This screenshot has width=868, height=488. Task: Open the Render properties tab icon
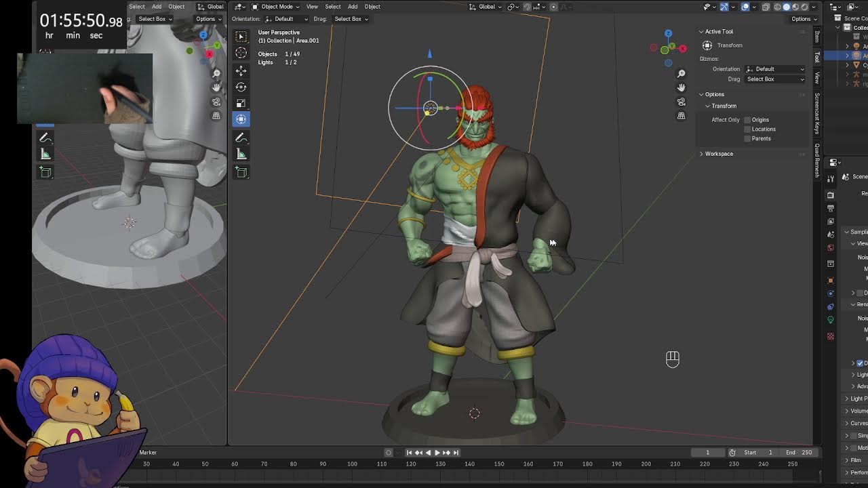(x=831, y=195)
